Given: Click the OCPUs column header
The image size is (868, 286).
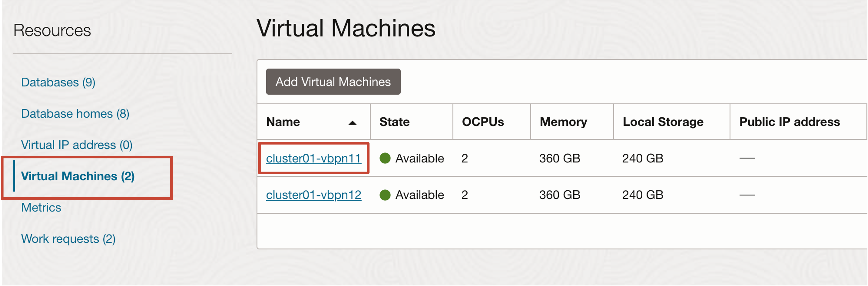Looking at the screenshot, I should pyautogui.click(x=483, y=122).
